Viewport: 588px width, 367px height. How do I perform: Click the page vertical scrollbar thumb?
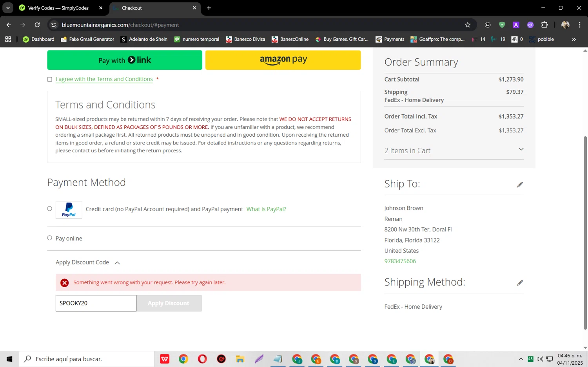pyautogui.click(x=585, y=233)
